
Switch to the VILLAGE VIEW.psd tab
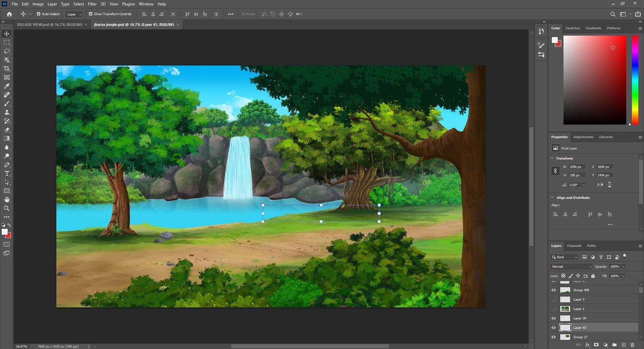coord(50,25)
